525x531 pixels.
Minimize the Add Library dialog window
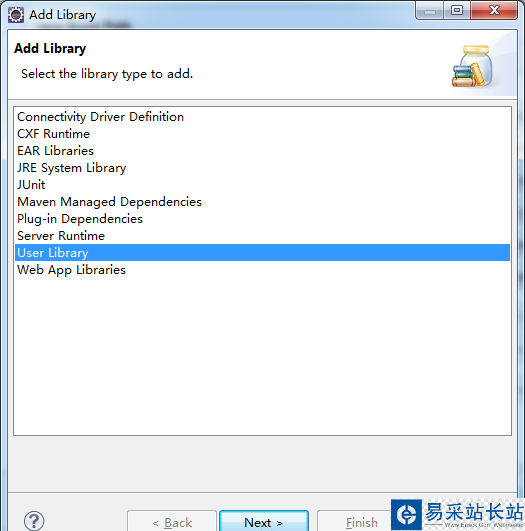coord(429,10)
